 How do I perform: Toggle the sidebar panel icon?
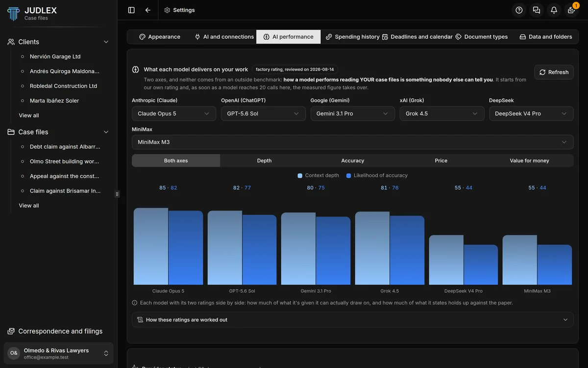point(131,10)
